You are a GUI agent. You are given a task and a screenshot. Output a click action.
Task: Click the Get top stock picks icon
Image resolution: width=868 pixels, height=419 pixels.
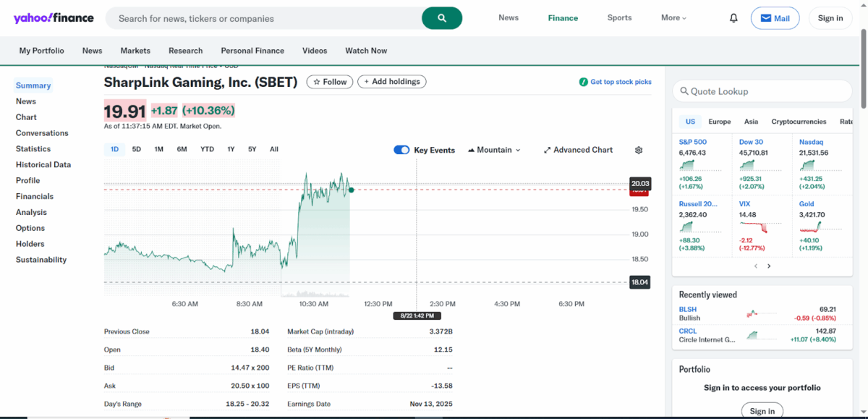584,82
